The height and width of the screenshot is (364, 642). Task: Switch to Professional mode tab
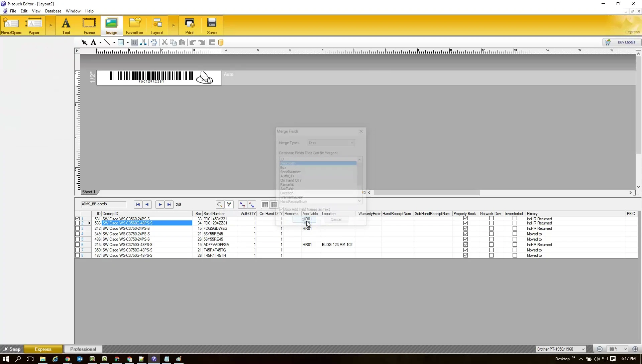pyautogui.click(x=83, y=349)
